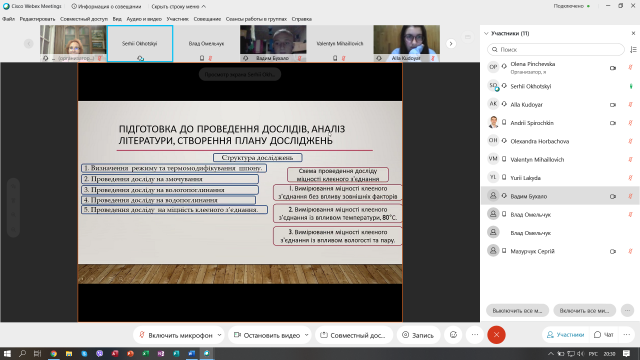Open the Совещание menu
The height and width of the screenshot is (360, 640).
(207, 19)
